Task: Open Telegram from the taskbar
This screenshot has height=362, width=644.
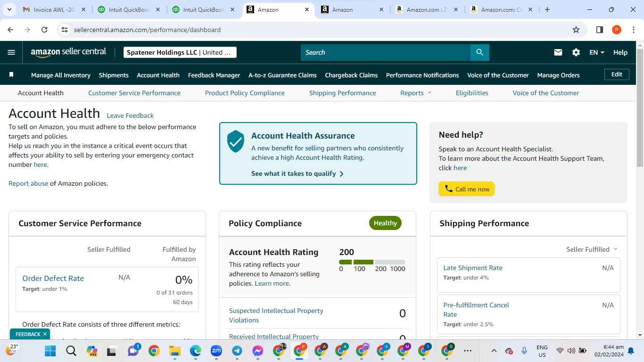Action: [x=237, y=351]
